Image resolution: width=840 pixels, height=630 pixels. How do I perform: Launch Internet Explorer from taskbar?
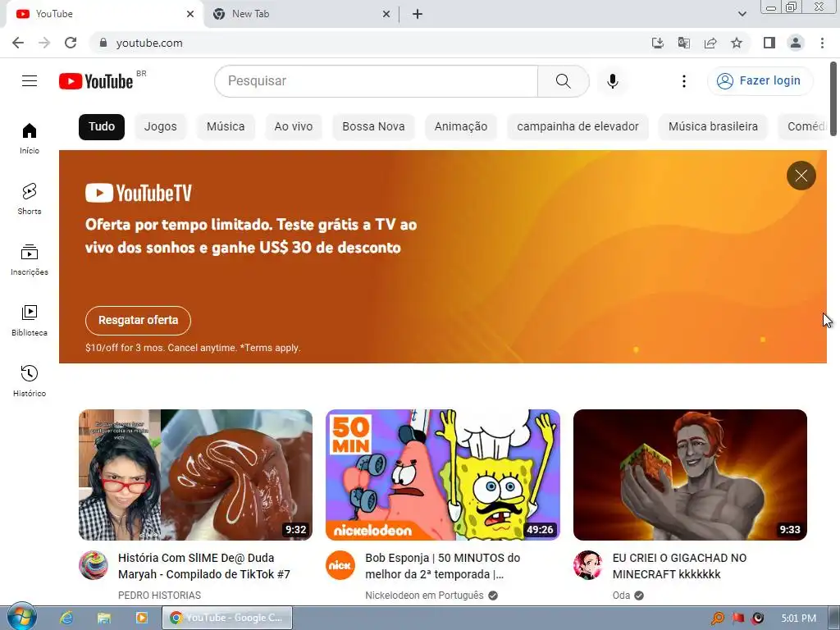pos(66,618)
